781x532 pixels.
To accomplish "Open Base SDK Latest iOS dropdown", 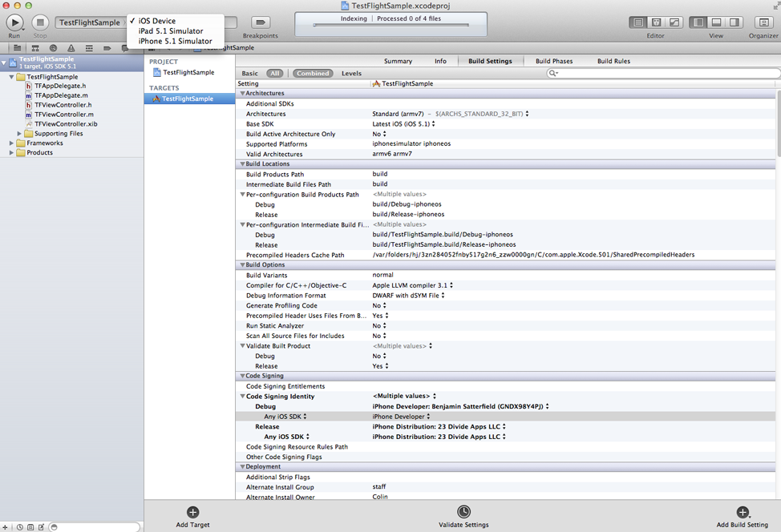I will click(404, 124).
